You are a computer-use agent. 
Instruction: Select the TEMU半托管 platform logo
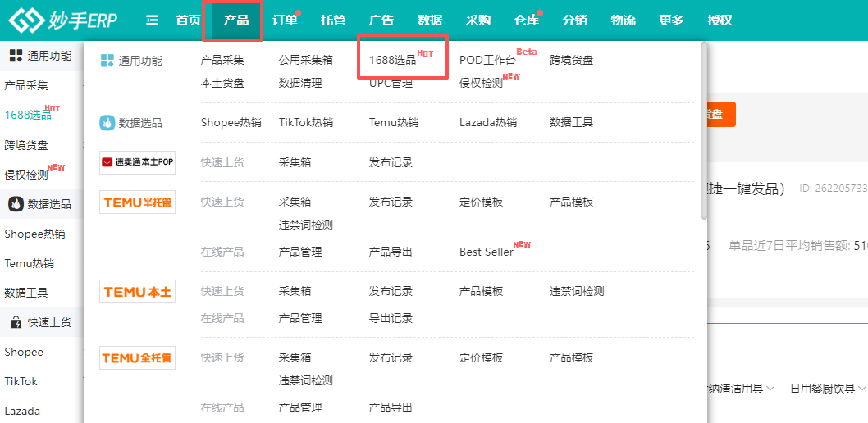(x=137, y=202)
